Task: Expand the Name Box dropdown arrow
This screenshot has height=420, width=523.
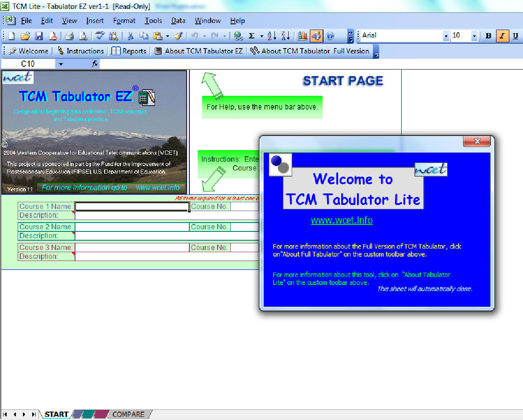Action: (x=61, y=64)
